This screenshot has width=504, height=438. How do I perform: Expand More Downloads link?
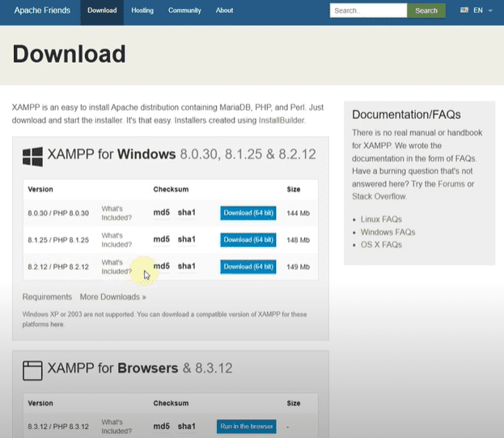tap(113, 297)
